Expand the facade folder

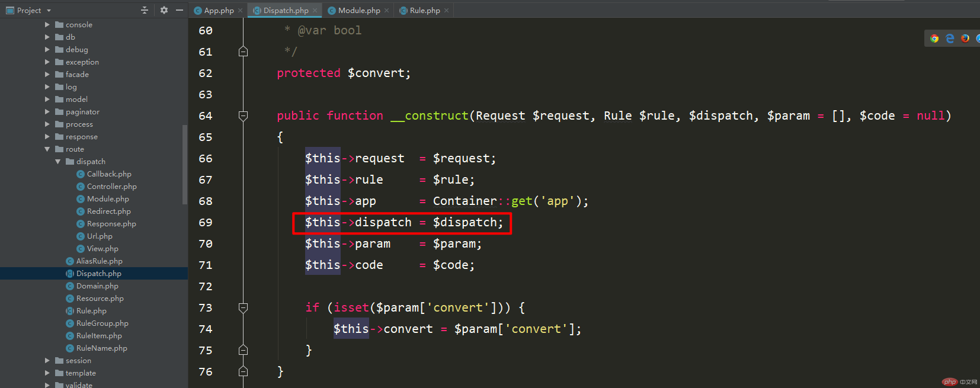[x=47, y=75]
